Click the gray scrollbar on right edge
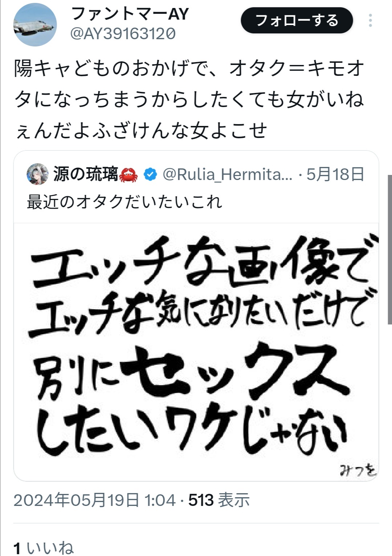The width and height of the screenshot is (392, 556). click(390, 250)
